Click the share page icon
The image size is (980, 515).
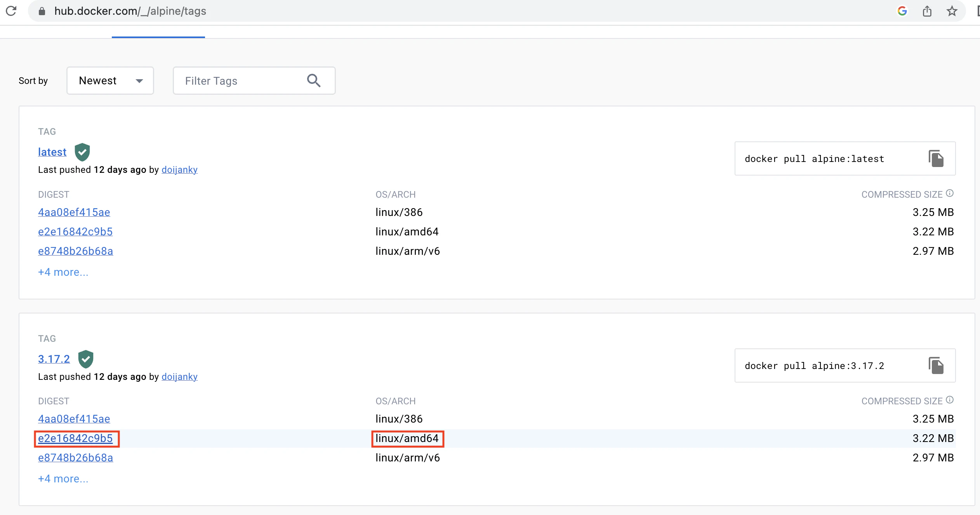pos(927,11)
